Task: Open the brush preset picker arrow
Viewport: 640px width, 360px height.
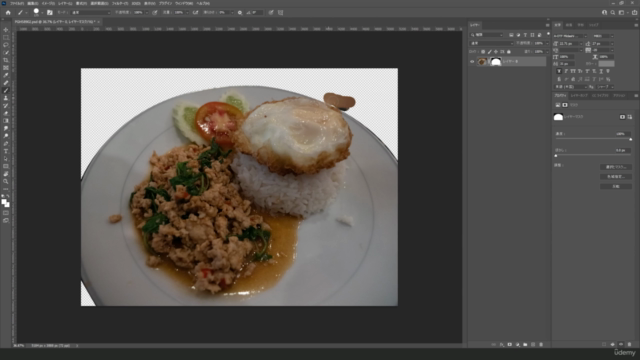Action: pyautogui.click(x=42, y=13)
